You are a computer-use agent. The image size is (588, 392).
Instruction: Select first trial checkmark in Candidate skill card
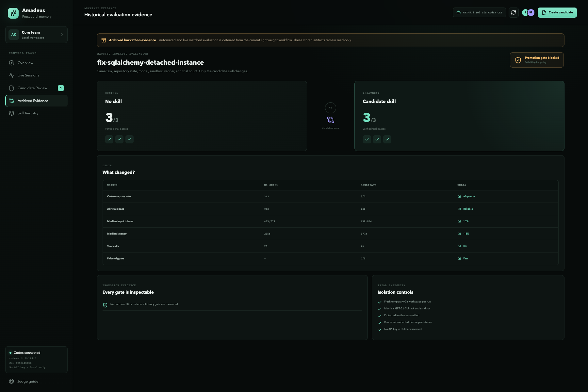point(367,139)
